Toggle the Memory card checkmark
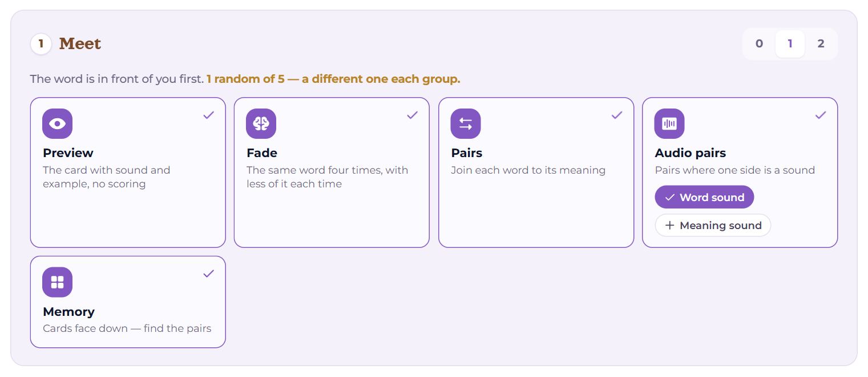Screen dimensions: 868x377 (209, 274)
